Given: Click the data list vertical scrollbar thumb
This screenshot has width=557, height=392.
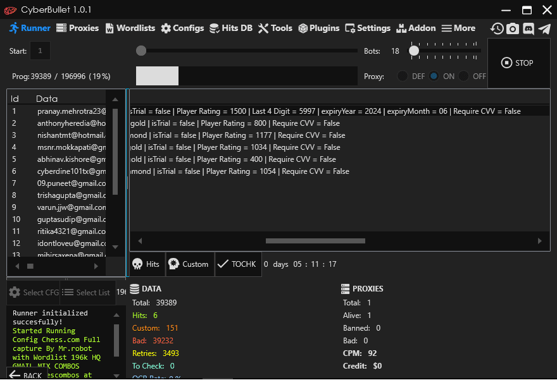Looking at the screenshot, I should pyautogui.click(x=115, y=152).
